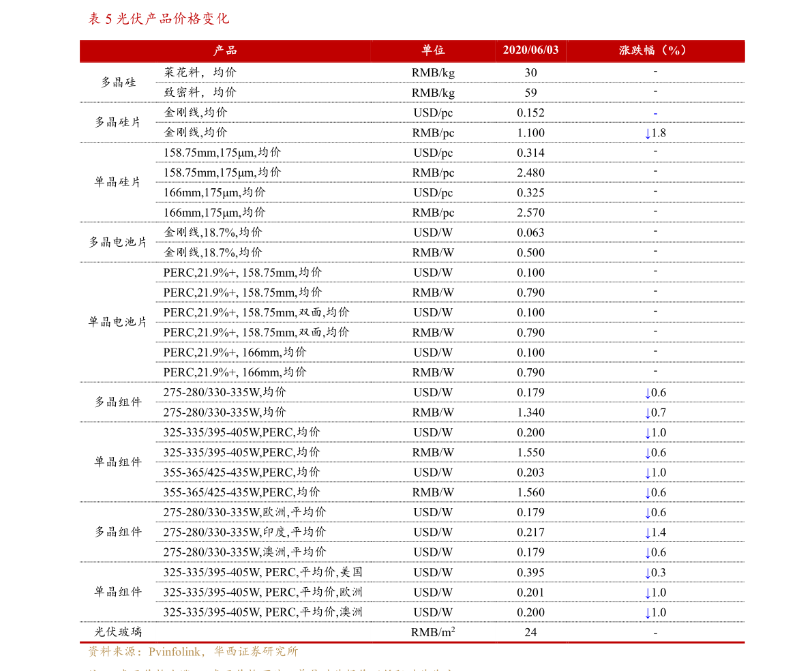The height and width of the screenshot is (671, 812).
Task: Click the Pvinfolink source text
Action: click(x=175, y=652)
